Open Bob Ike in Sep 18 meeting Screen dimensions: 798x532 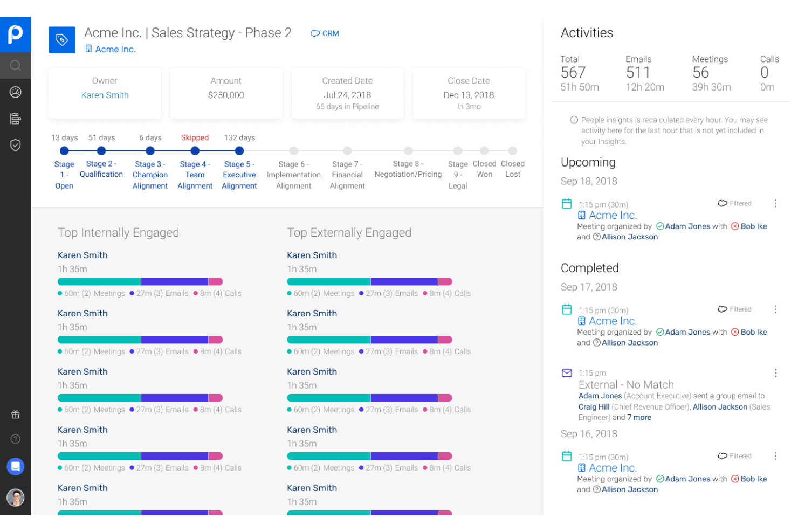753,226
